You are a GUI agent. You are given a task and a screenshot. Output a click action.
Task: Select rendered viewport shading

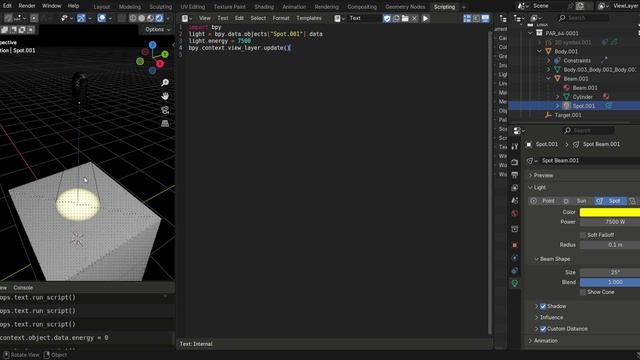[159, 18]
